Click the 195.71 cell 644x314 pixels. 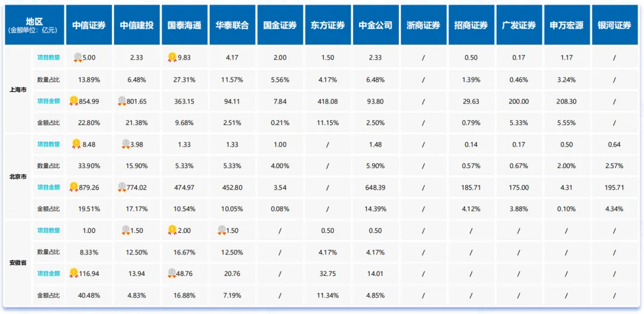[x=614, y=188]
